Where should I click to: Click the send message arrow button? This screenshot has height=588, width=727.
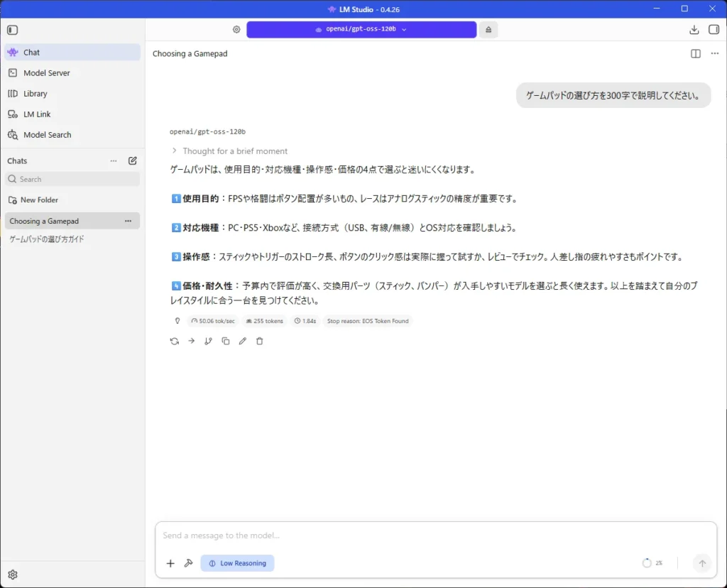coord(702,563)
